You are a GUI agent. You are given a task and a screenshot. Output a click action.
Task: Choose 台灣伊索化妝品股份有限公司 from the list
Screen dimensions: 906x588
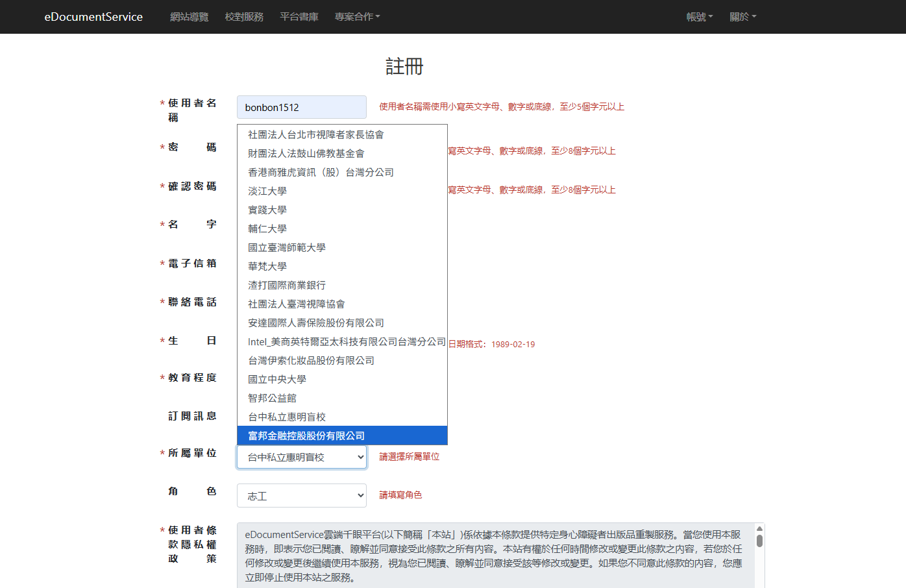click(342, 360)
